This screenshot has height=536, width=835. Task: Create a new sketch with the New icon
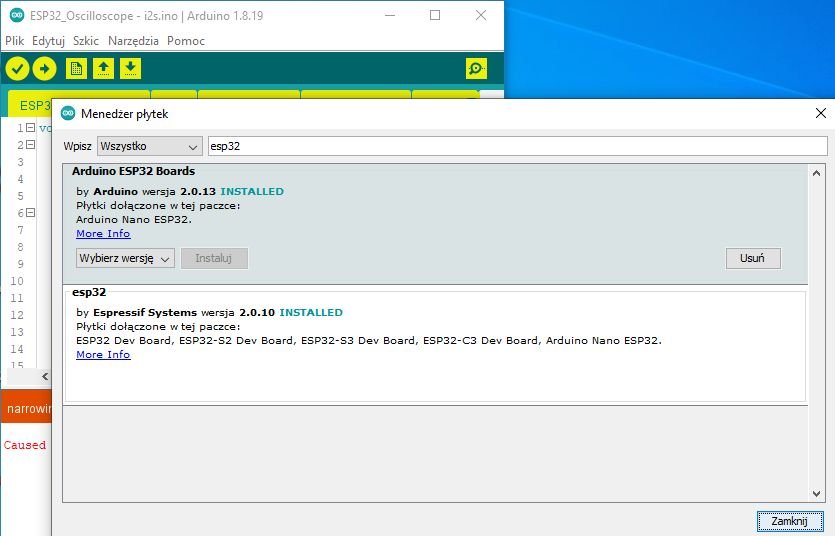pos(76,69)
